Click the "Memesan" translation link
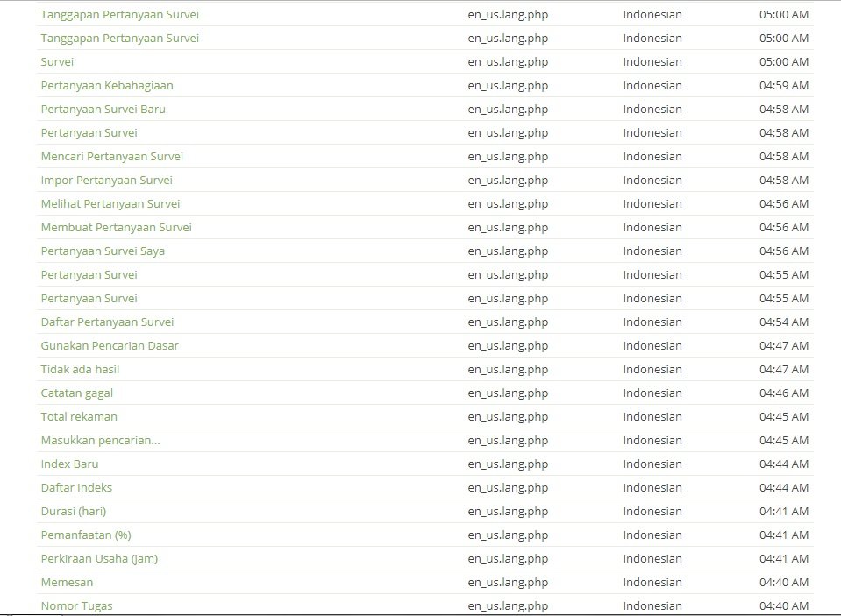 click(67, 582)
